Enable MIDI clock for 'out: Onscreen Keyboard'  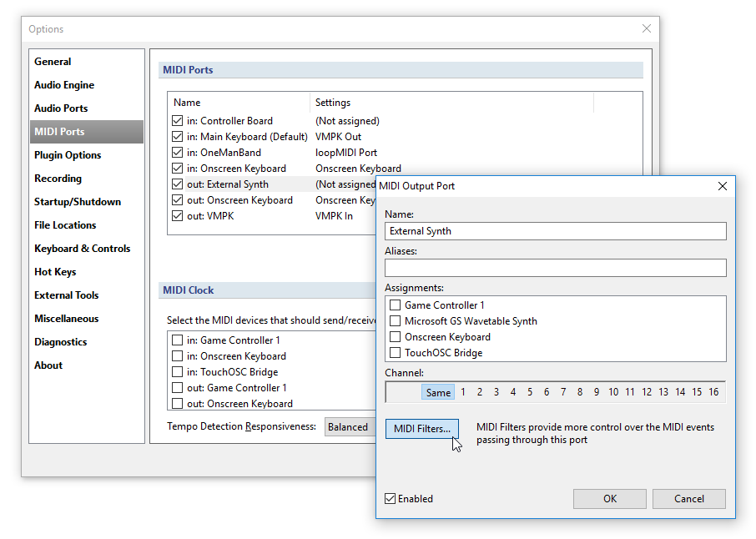178,404
